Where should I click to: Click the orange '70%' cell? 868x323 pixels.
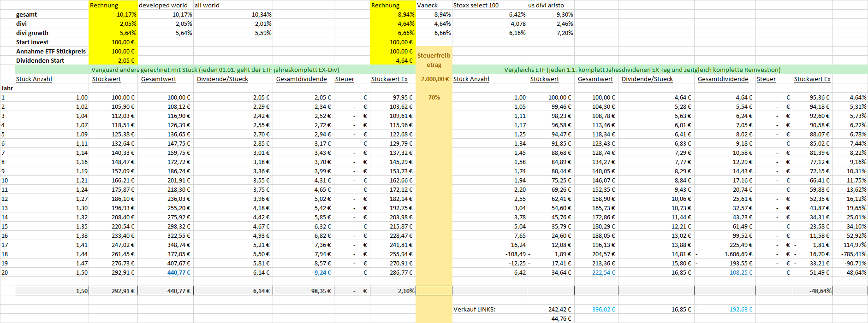pyautogui.click(x=434, y=97)
